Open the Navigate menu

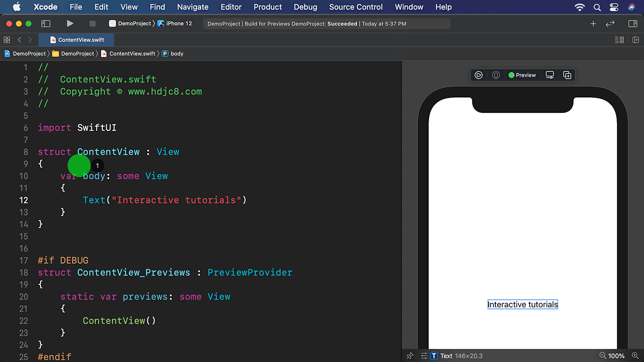193,7
